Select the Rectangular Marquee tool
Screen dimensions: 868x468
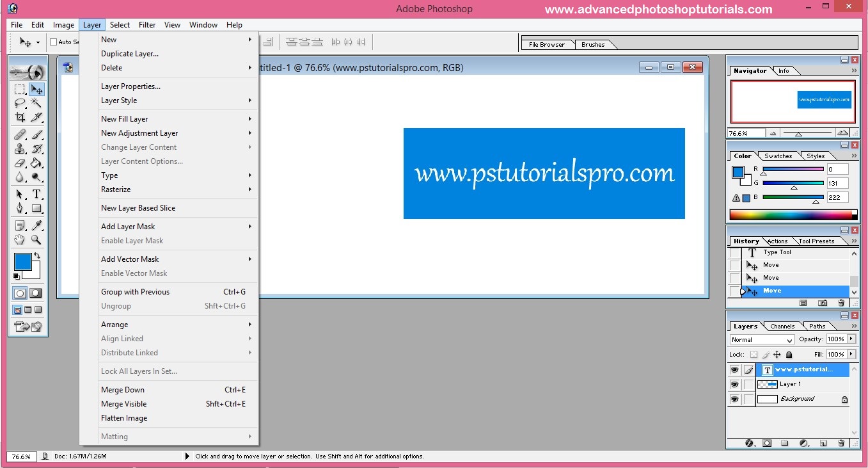20,89
